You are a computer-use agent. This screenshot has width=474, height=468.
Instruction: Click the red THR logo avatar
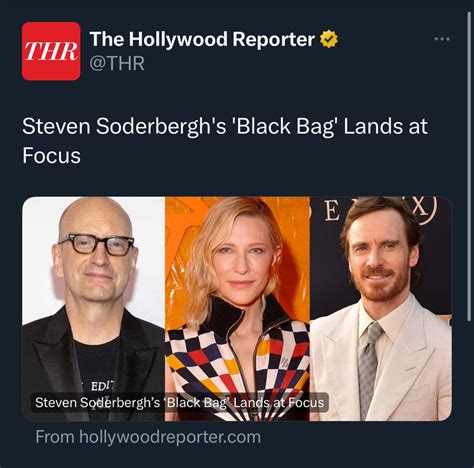pyautogui.click(x=51, y=51)
